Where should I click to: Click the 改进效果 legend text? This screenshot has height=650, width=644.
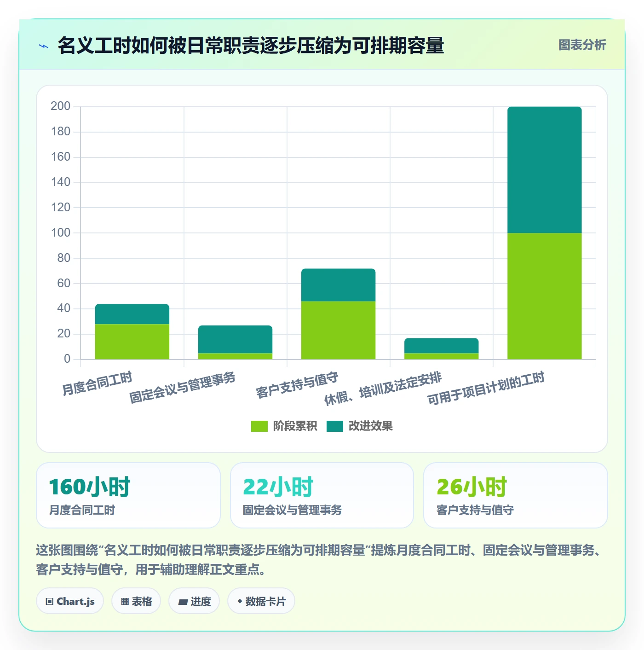point(371,426)
